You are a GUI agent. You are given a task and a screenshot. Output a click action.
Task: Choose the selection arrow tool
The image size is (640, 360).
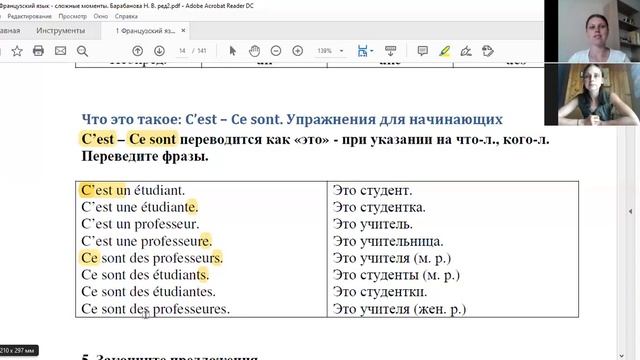233,51
